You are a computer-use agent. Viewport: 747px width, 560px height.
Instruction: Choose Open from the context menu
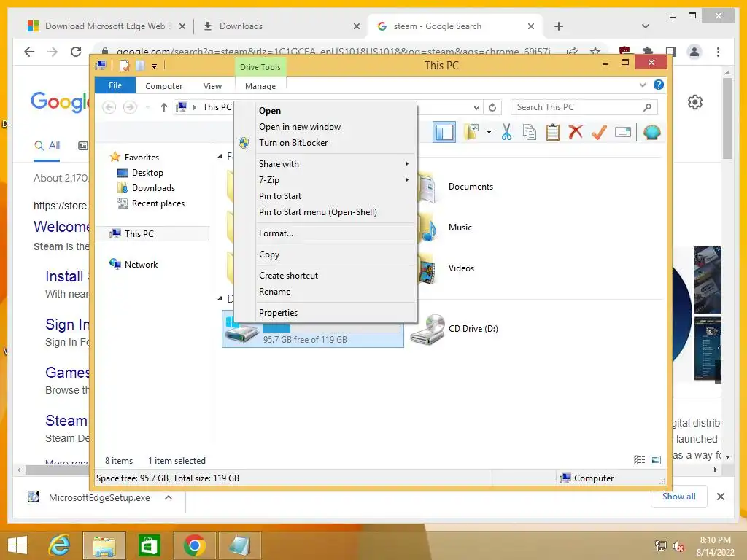[325, 111]
